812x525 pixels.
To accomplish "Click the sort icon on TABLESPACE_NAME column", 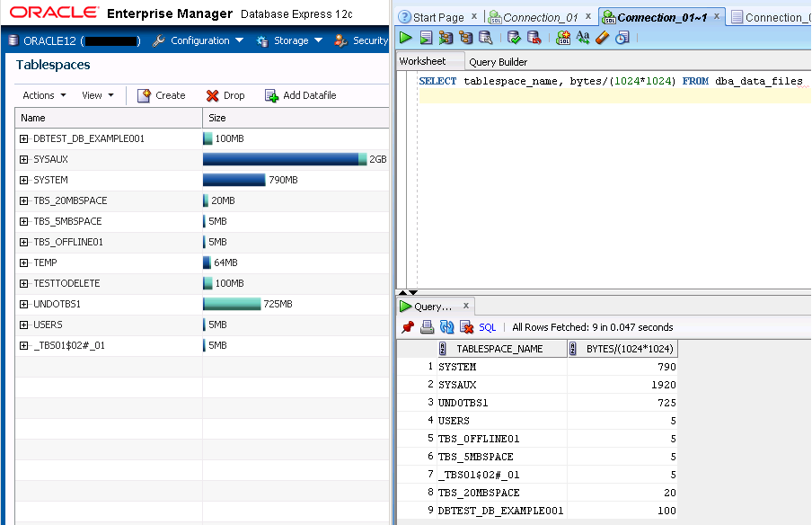I will 442,349.
